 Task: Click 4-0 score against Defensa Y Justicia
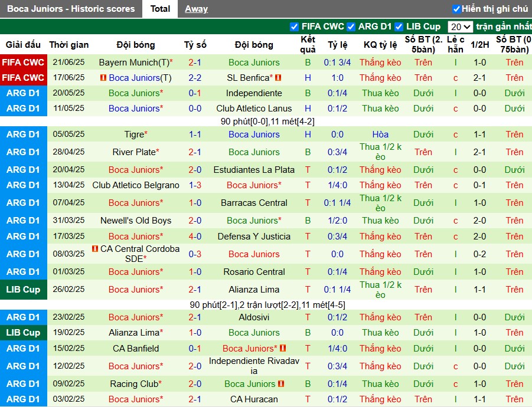(195, 236)
